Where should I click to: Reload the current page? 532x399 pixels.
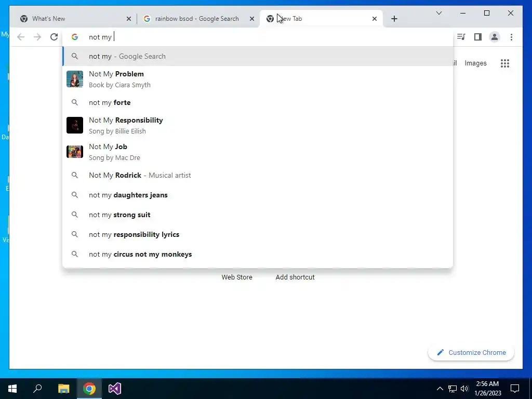point(54,37)
